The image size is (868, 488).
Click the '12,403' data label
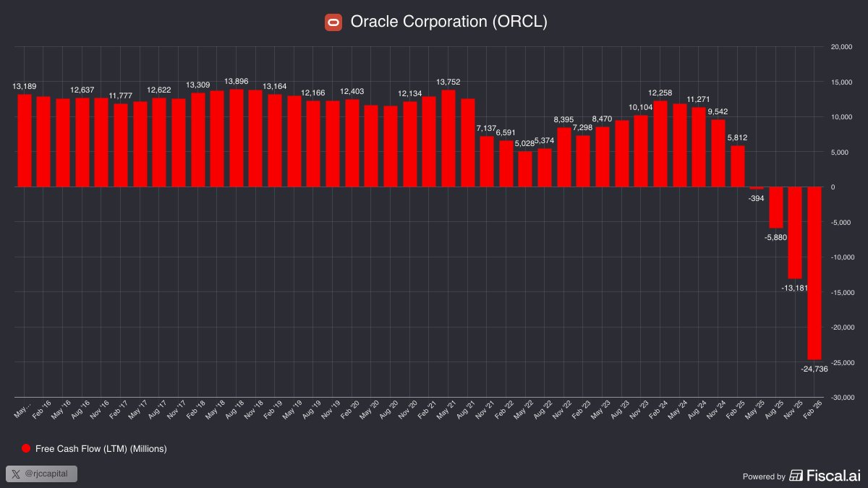point(352,92)
